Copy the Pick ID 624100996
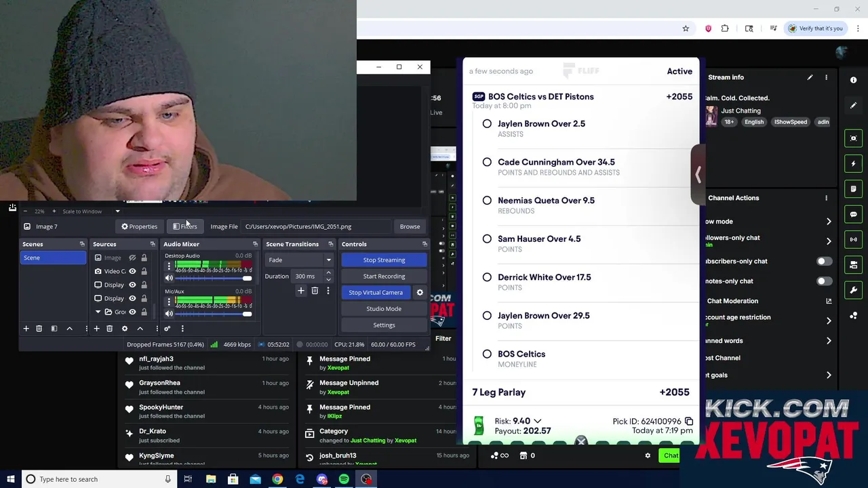Screen dimensions: 868x488 coord(689,422)
